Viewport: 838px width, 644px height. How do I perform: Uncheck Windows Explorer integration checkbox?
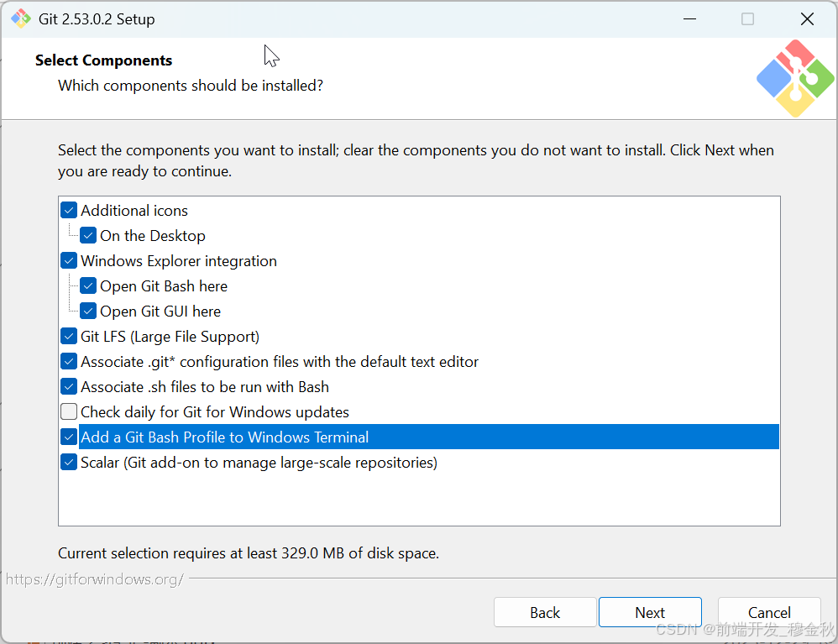(69, 260)
